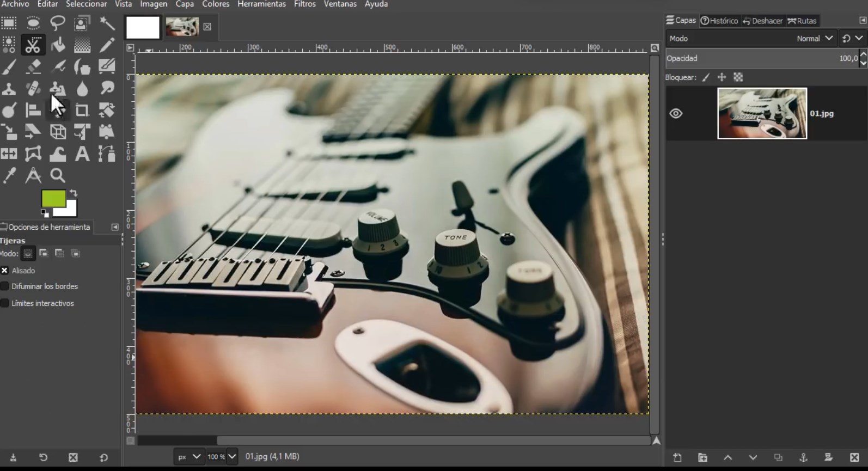The height and width of the screenshot is (471, 868).
Task: Select the Fuzzy Select magic wand tool
Action: (107, 23)
